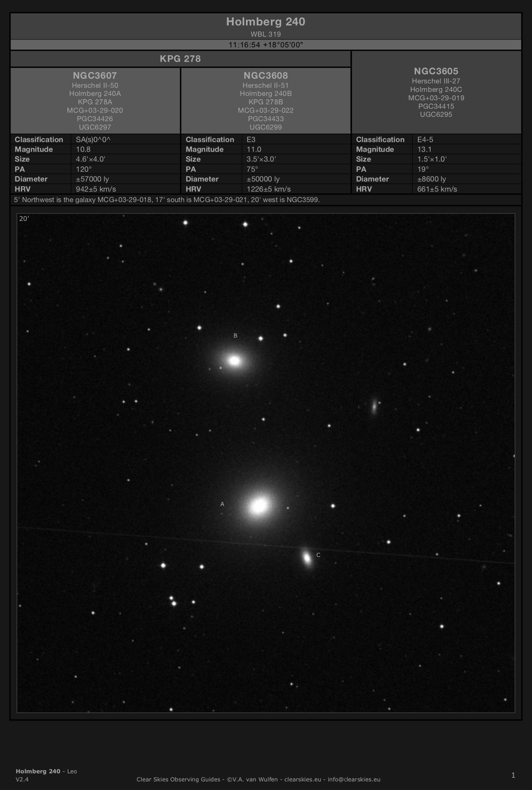The height and width of the screenshot is (790, 532).
Task: Select PA value 75°
Action: tap(253, 169)
